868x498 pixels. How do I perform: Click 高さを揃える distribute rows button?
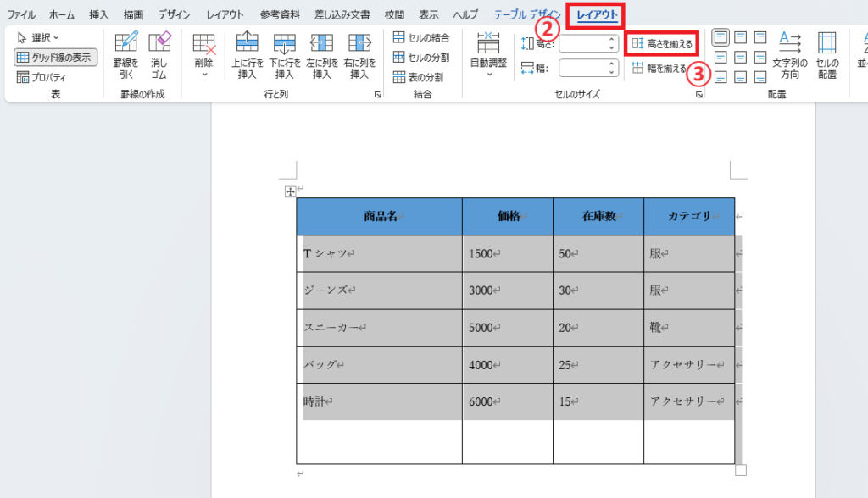(662, 44)
